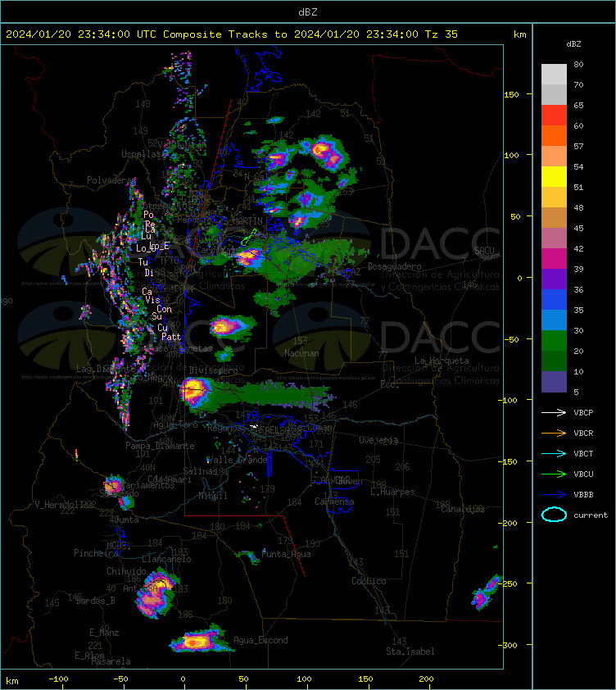
Task: Click the '200' tick on the horizontal km axis
Action: click(426, 679)
